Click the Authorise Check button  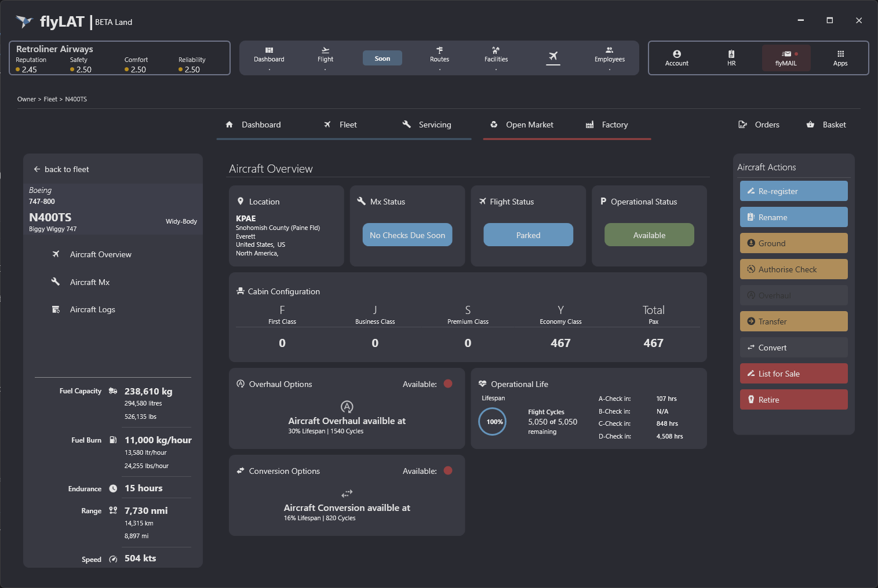[793, 269]
